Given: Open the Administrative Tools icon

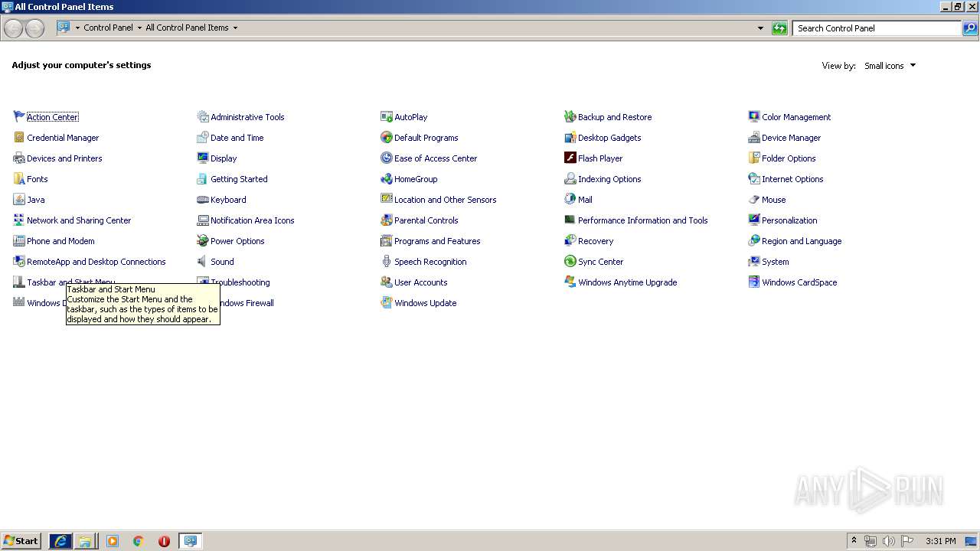Looking at the screenshot, I should [x=203, y=117].
